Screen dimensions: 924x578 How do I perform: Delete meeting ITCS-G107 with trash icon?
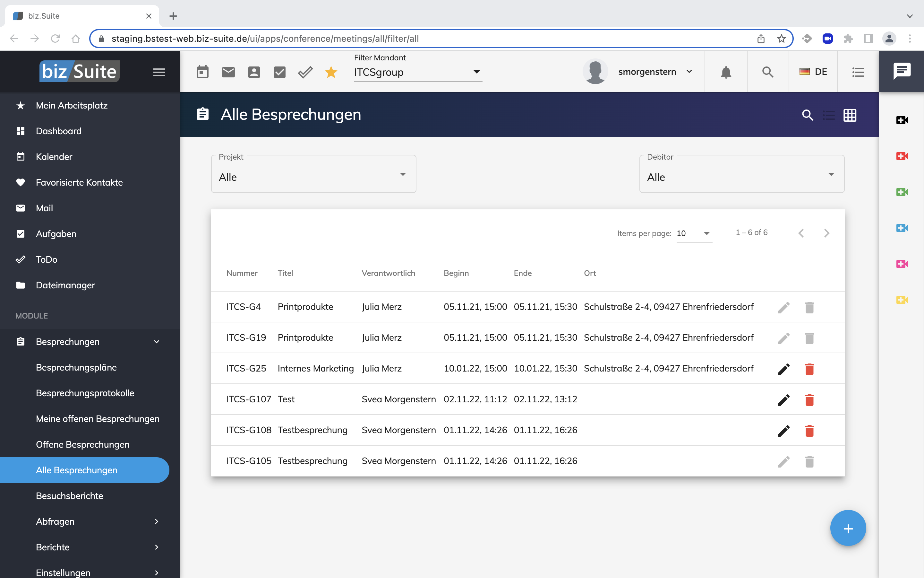[x=809, y=400]
